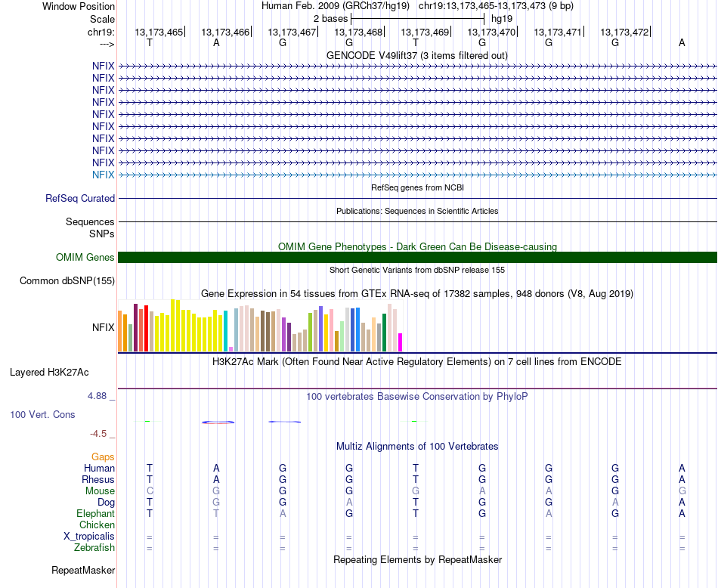Click the Layered H3K27Ac track label
The width and height of the screenshot is (718, 588).
click(x=49, y=373)
